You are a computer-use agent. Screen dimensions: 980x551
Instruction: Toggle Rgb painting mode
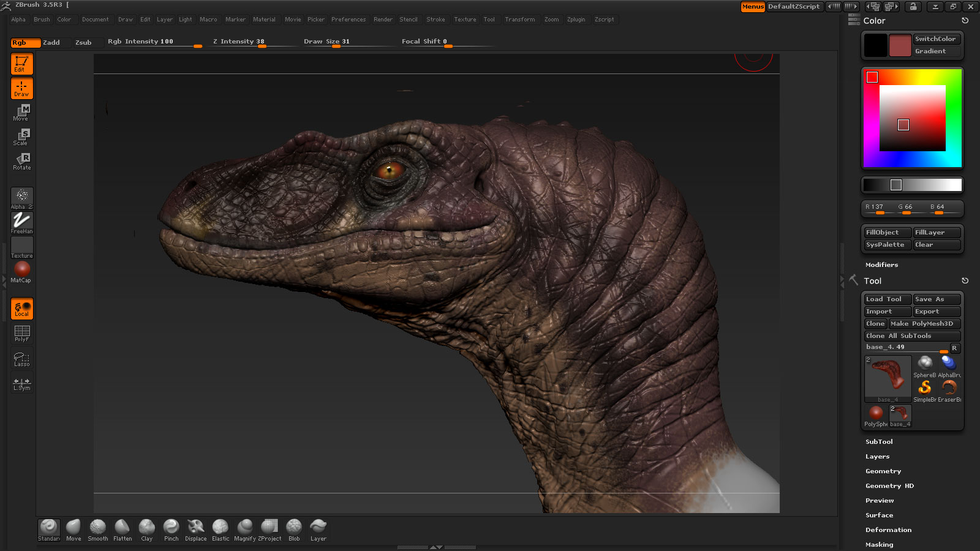tap(25, 42)
